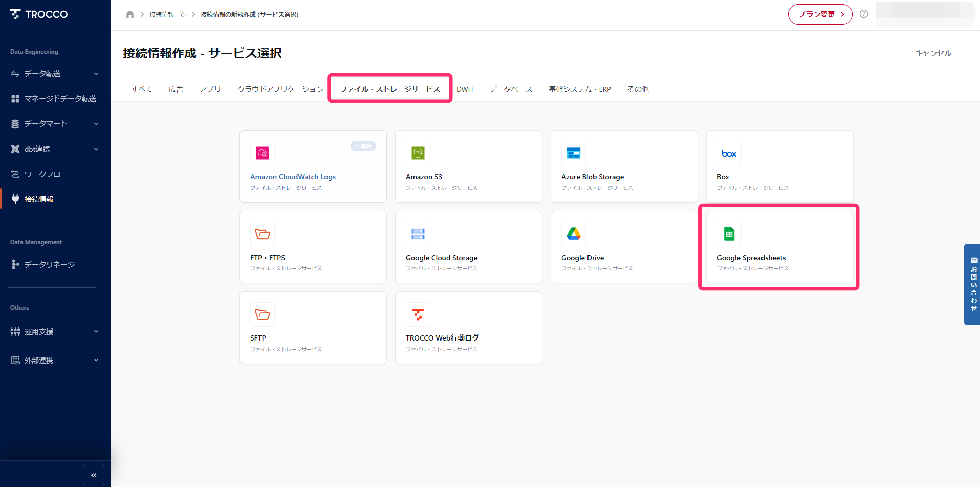
Task: Expand the データ転送 sidebar menu
Action: click(x=55, y=74)
